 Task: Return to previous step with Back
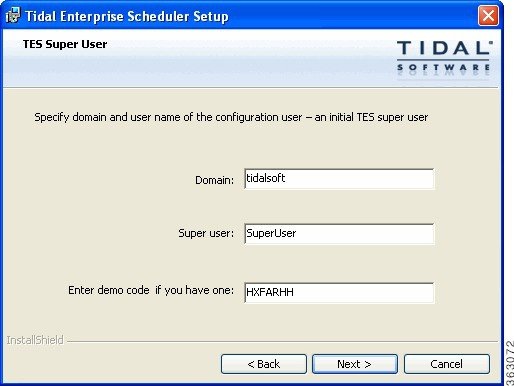[264, 364]
